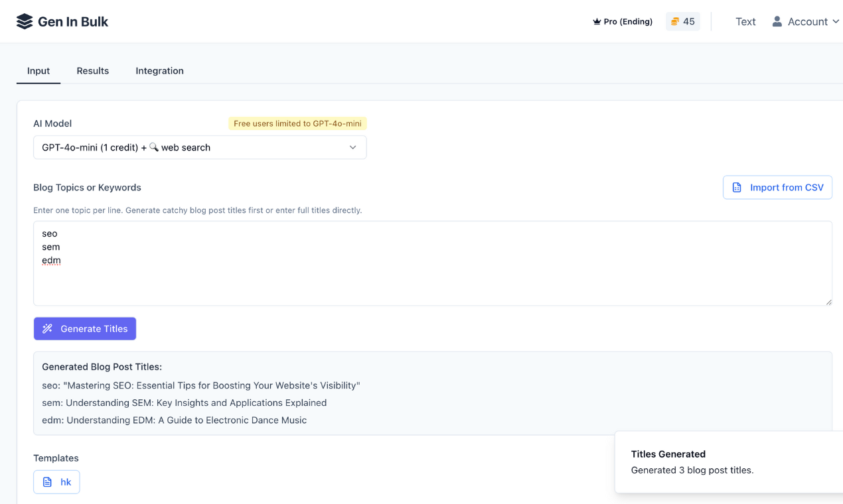Switch to the Results tab

coord(92,71)
